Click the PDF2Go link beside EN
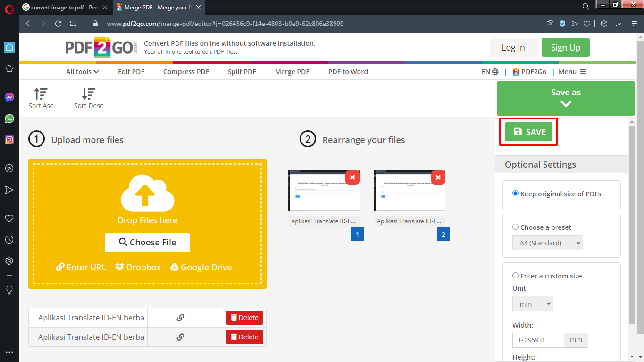This screenshot has width=644, height=362. pos(529,72)
